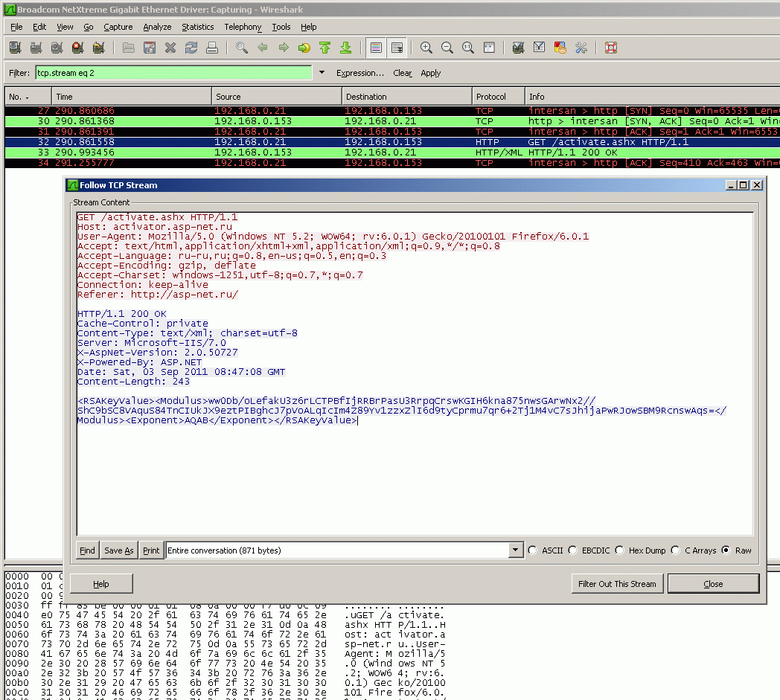Reset zoom to normal size icon
The width and height of the screenshot is (780, 700).
[x=468, y=48]
